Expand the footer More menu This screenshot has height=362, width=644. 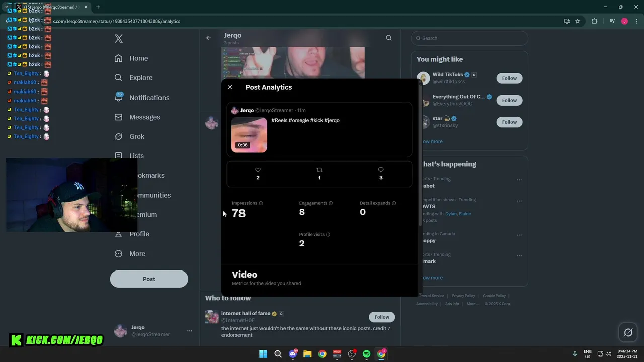pyautogui.click(x=472, y=304)
